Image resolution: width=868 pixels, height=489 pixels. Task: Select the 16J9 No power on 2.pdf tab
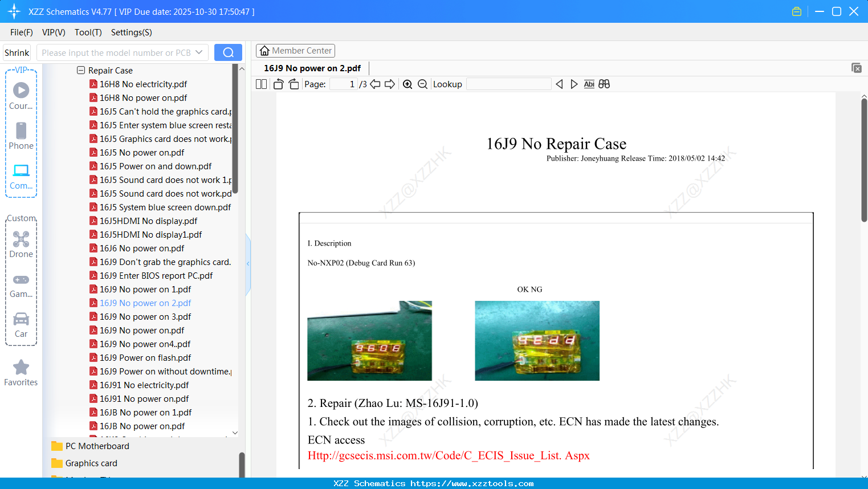[312, 68]
